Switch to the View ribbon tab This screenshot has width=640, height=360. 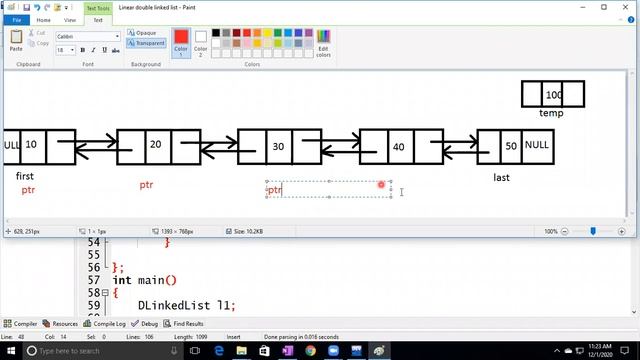[x=70, y=20]
